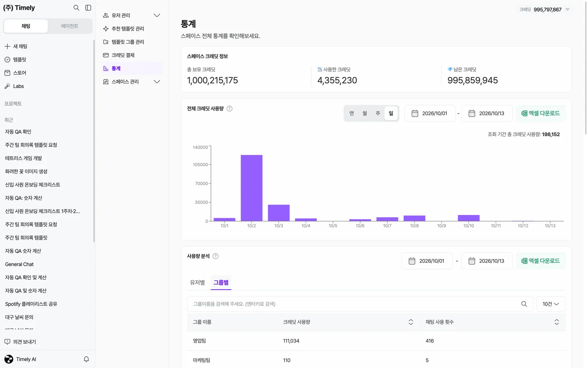Image resolution: width=588 pixels, height=368 pixels.
Task: Open usage analysis start date 2026/10/01 field
Action: coord(427,261)
